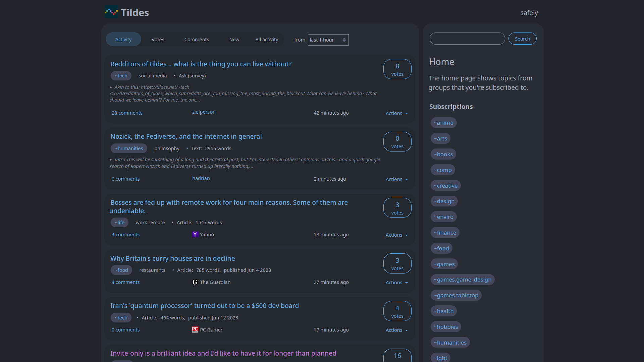Open the 20 comments link
Image resolution: width=644 pixels, height=362 pixels.
(127, 113)
